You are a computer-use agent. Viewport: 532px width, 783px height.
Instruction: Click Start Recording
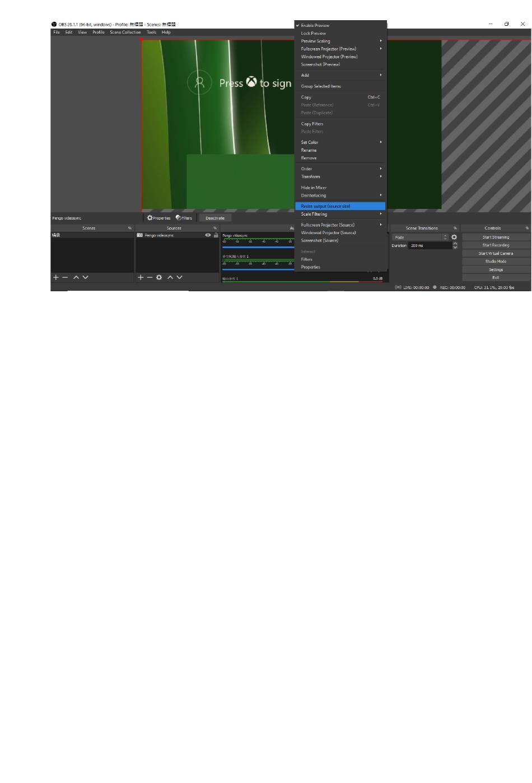[496, 245]
